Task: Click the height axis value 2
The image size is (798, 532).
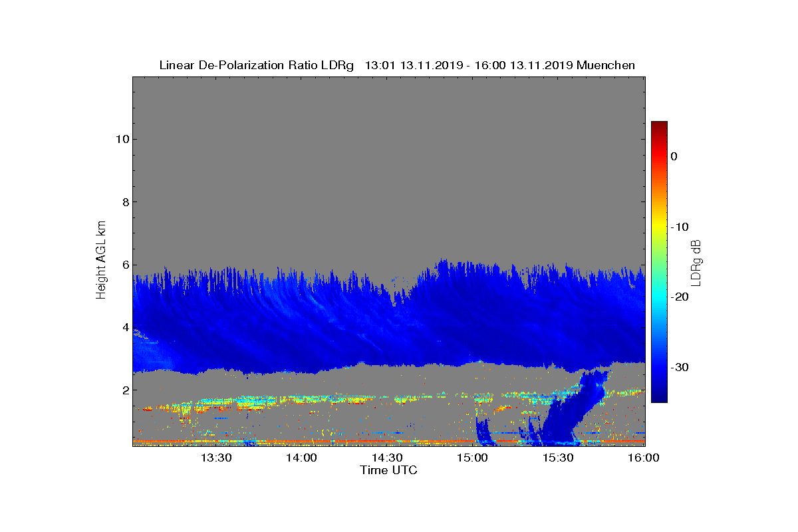Action: click(125, 390)
